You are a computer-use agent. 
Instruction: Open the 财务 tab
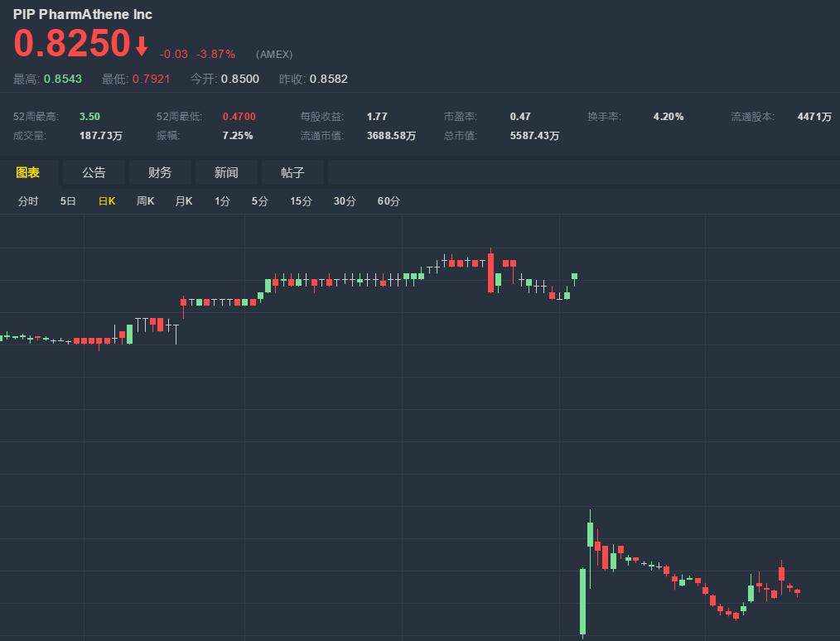(160, 172)
